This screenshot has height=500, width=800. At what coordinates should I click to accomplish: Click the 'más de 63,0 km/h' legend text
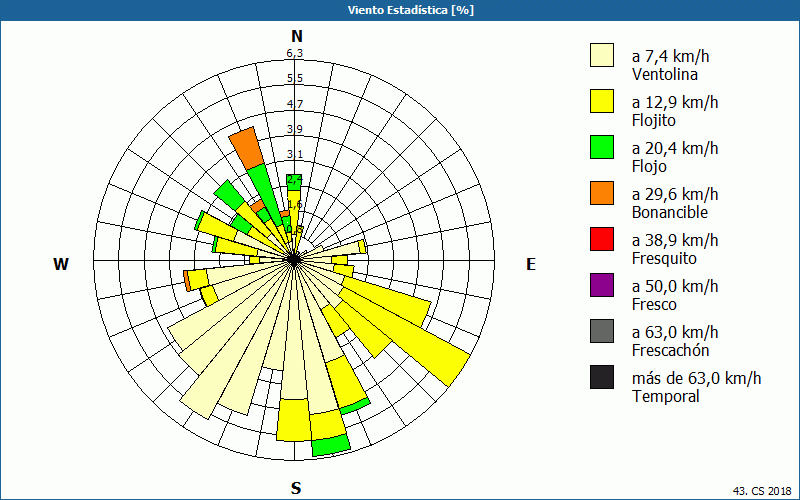[x=696, y=378]
